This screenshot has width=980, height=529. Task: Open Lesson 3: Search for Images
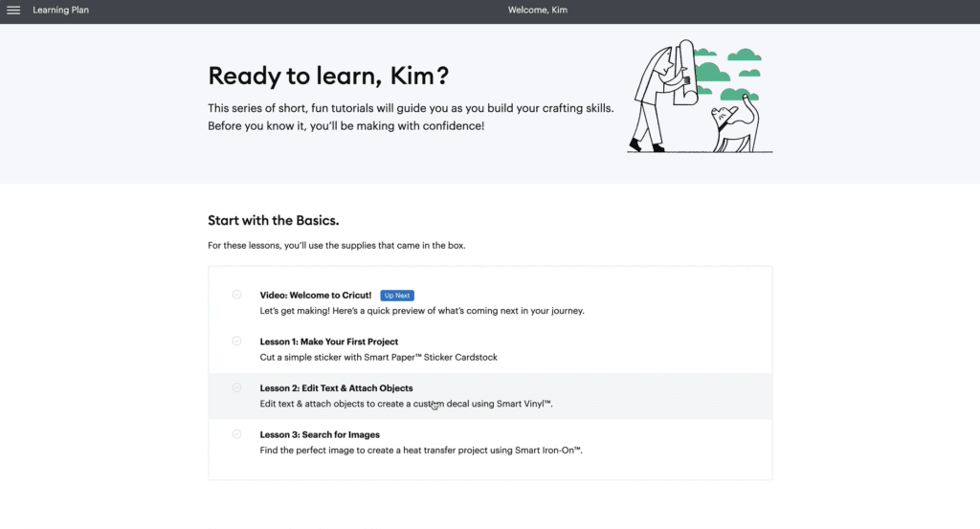coord(320,434)
